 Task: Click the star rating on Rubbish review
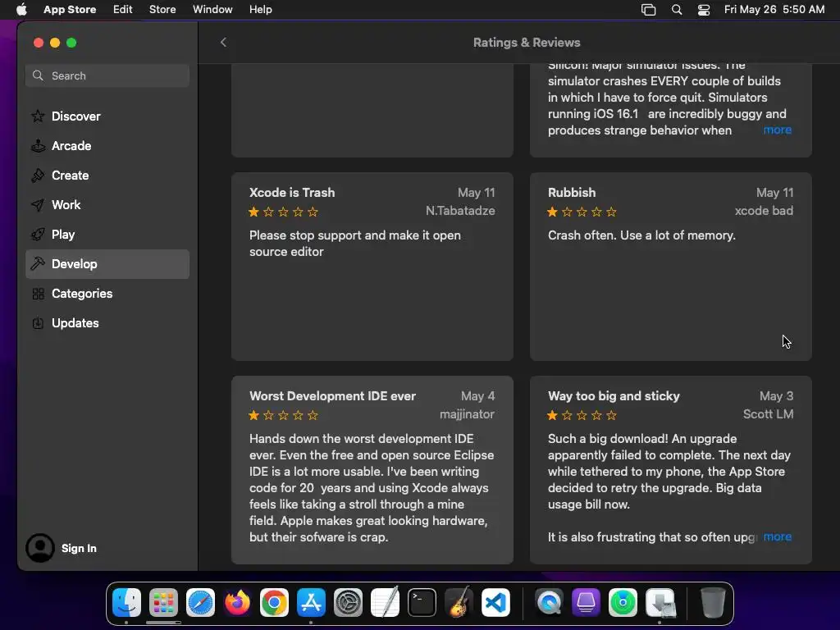pyautogui.click(x=582, y=212)
